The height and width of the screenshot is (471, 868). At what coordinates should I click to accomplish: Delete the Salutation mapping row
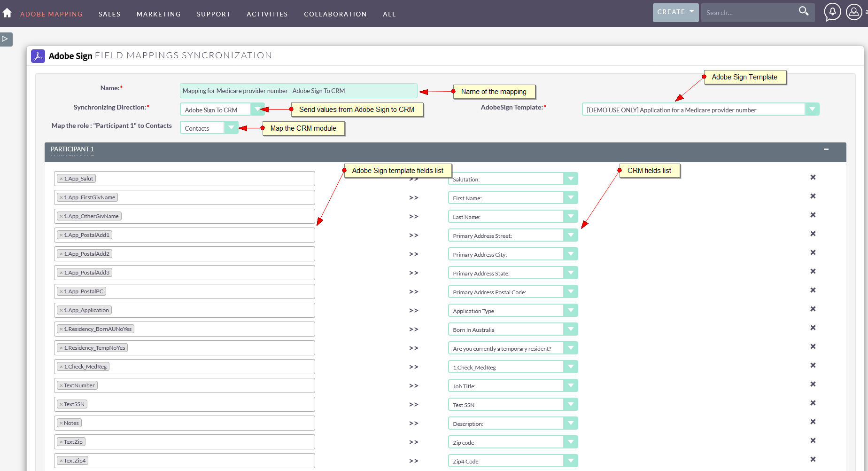813,177
